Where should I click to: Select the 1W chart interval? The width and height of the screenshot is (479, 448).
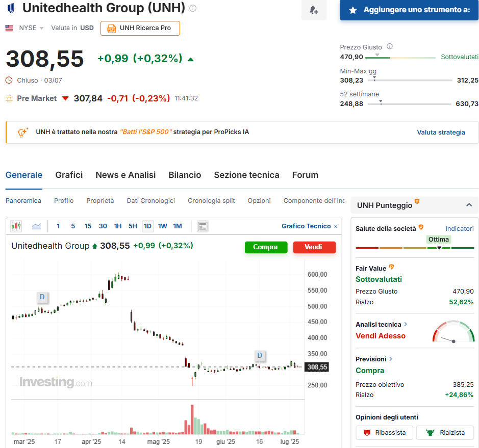point(163,226)
